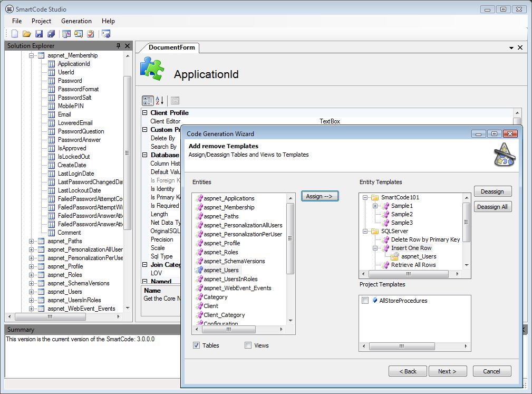Collapse the Client Profile property category
This screenshot has width=532, height=394.
[x=145, y=113]
